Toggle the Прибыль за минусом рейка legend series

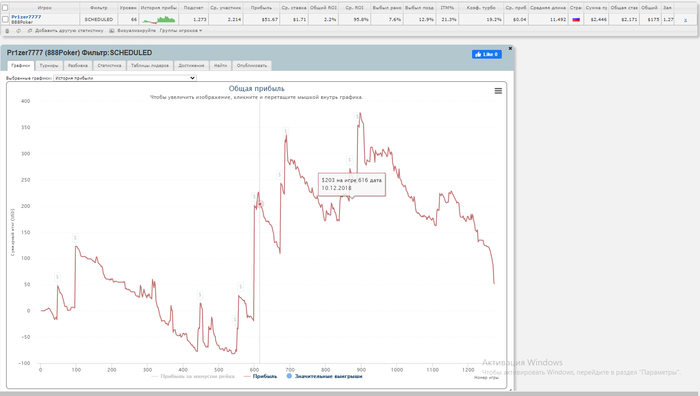[193, 376]
